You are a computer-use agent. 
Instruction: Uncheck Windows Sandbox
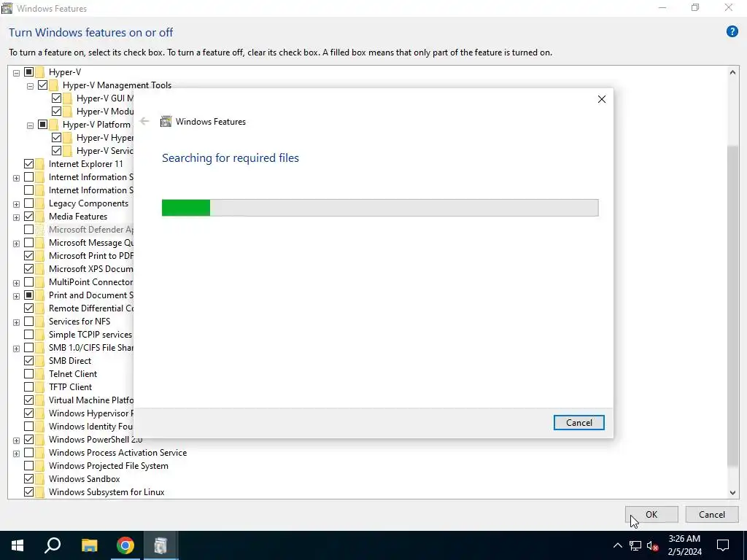point(28,478)
